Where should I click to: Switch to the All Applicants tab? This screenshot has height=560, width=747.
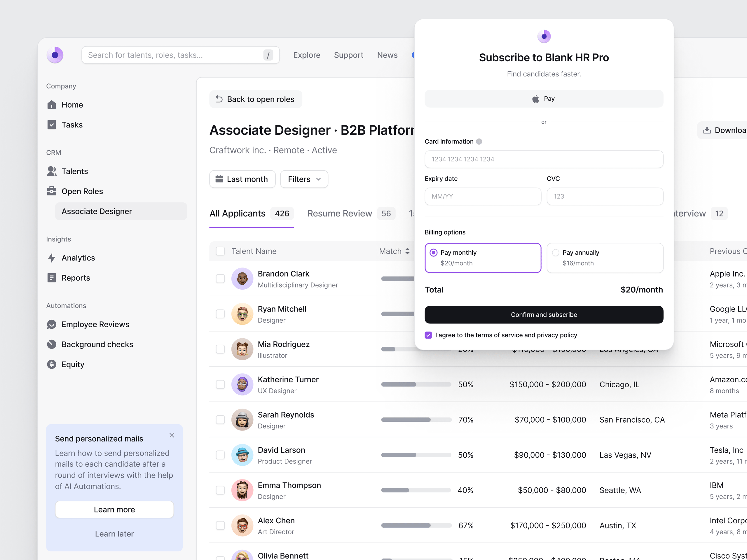[x=251, y=214]
